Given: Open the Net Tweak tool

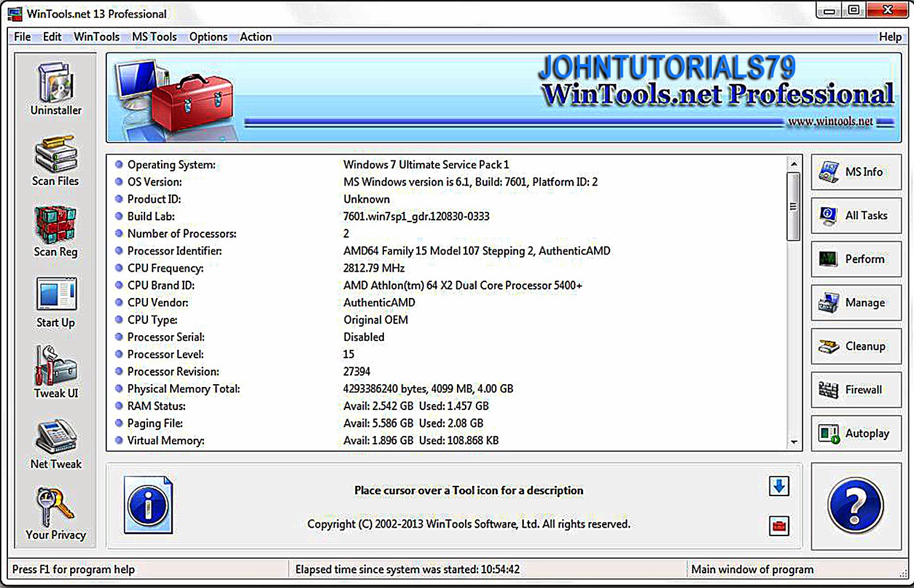Looking at the screenshot, I should 56,444.
